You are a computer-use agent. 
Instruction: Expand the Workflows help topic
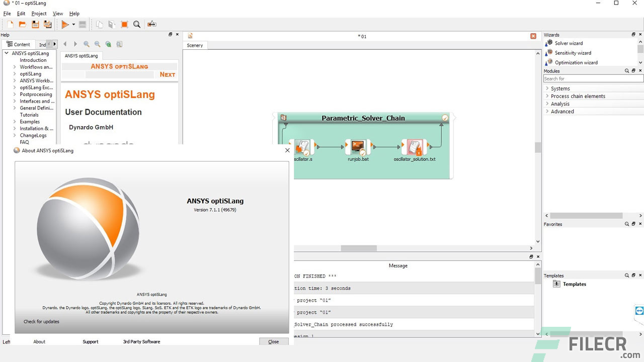[15, 67]
